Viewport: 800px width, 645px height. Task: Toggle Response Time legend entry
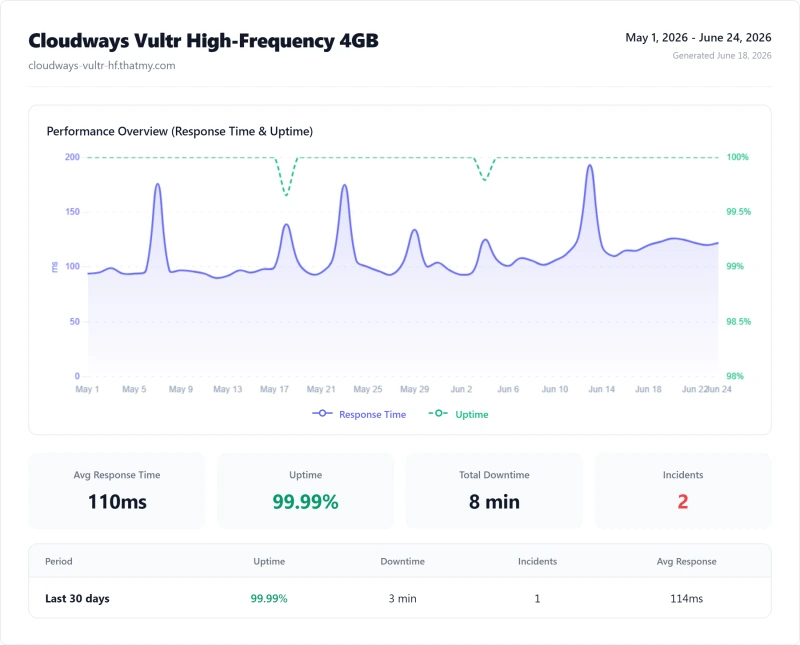pos(359,414)
